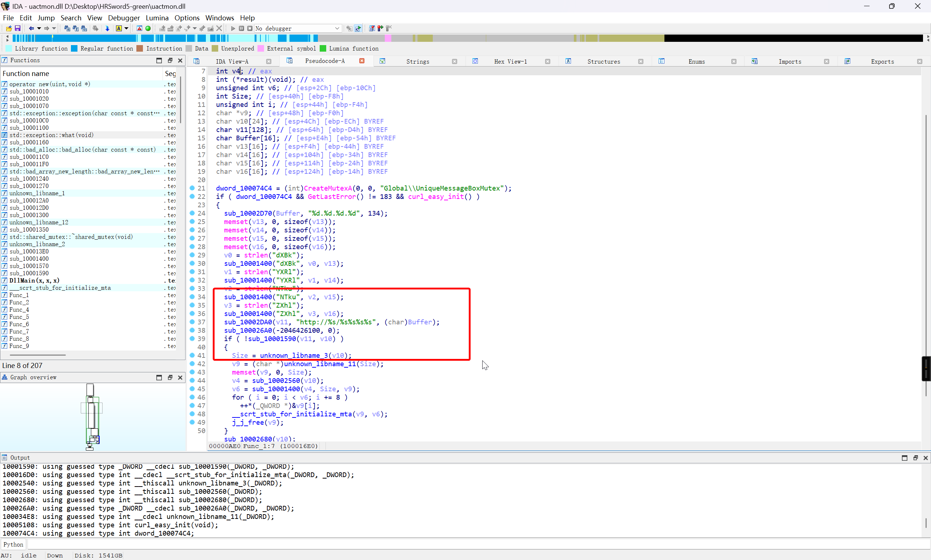The width and height of the screenshot is (931, 560).
Task: Click the binoculars byte sequence search icon
Action: (x=84, y=28)
